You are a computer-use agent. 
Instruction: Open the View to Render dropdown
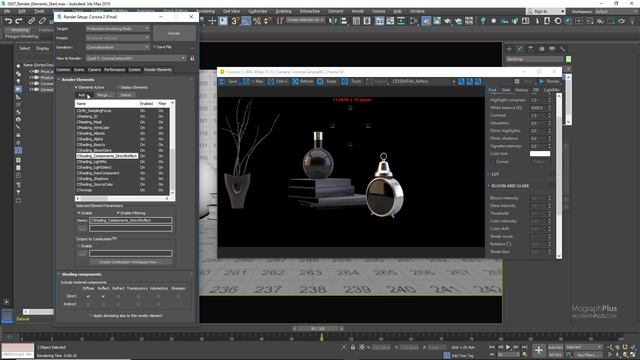(136, 58)
